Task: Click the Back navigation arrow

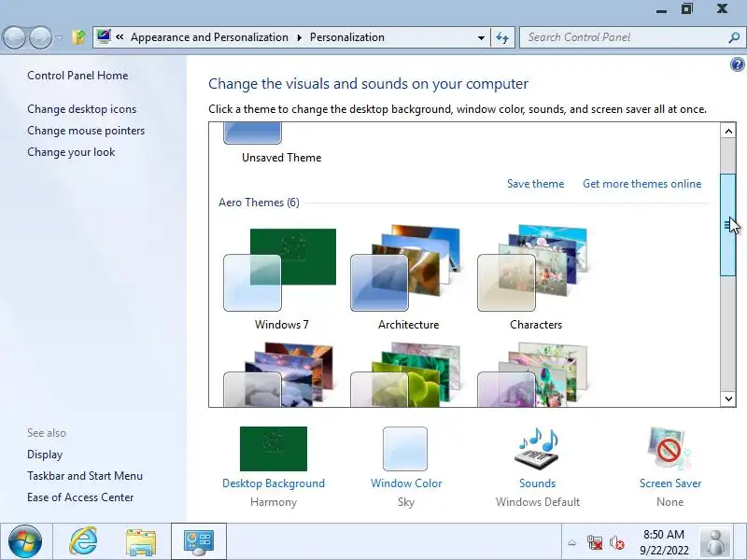Action: (14, 37)
